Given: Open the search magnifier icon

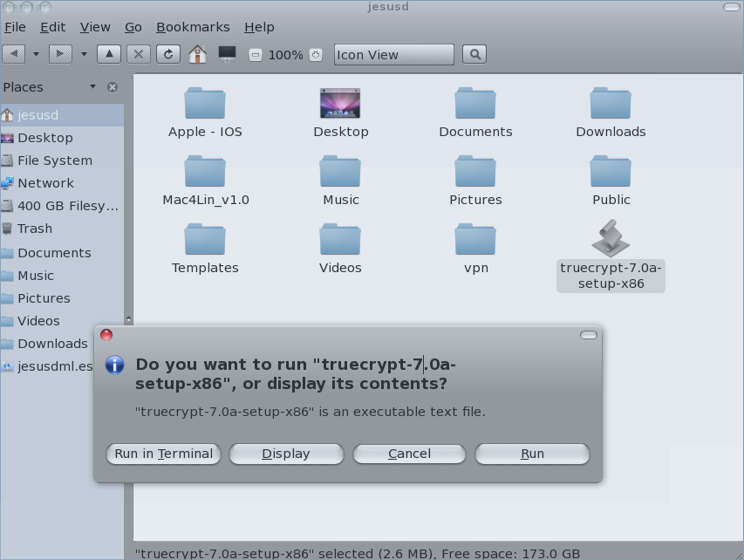Looking at the screenshot, I should (474, 54).
